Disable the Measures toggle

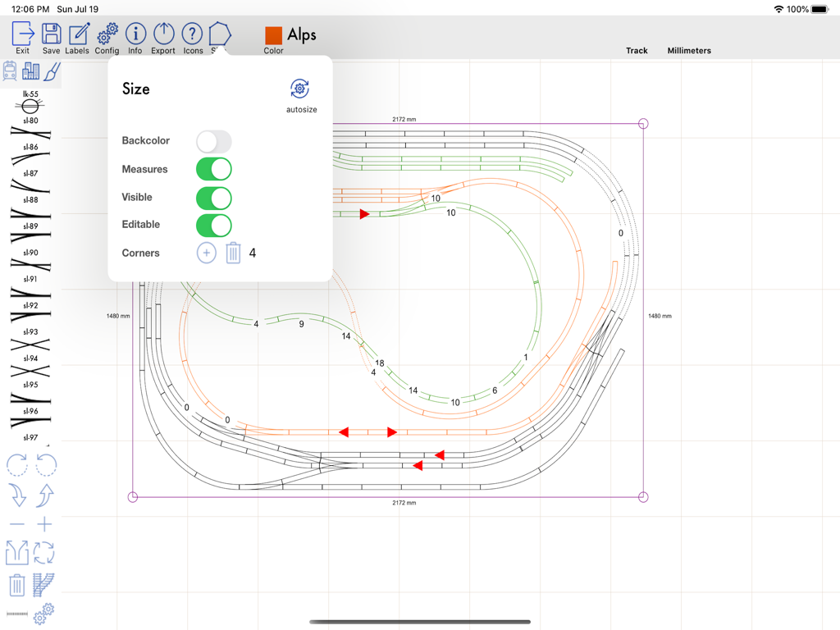tap(214, 169)
